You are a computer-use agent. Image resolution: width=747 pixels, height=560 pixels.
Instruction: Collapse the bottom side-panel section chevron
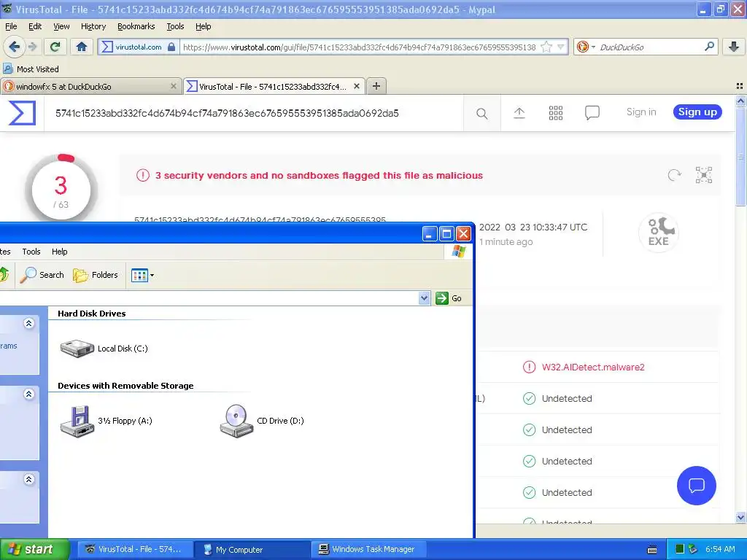coord(28,479)
